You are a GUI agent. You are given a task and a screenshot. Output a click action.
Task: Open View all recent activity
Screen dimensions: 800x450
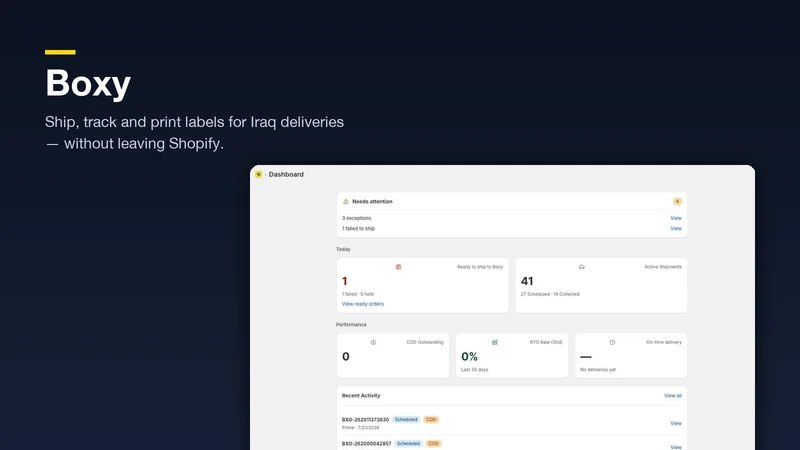(672, 396)
